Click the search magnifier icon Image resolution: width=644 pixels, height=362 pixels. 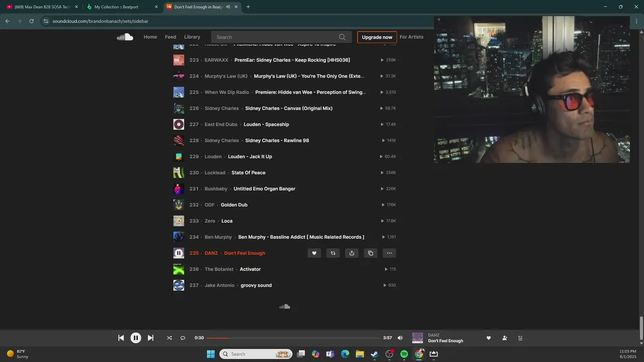click(x=342, y=37)
